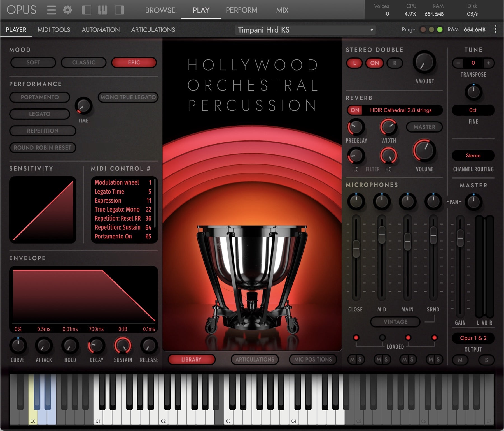The image size is (504, 431).
Task: Toggle the Stereo Double ON button
Action: tap(374, 63)
